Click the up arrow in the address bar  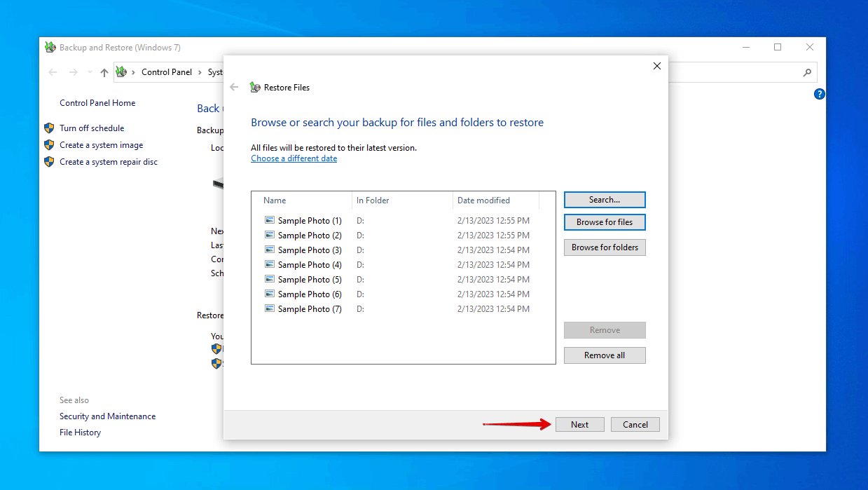pyautogui.click(x=104, y=72)
